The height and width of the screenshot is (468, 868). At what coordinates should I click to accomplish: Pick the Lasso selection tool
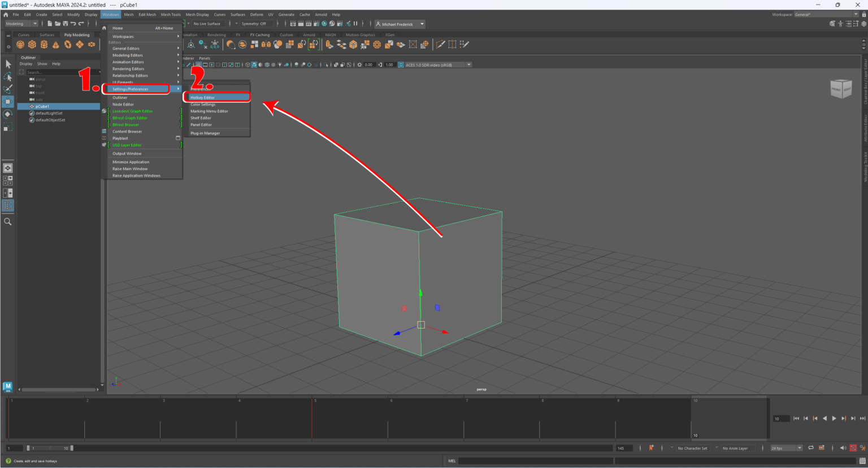click(8, 77)
